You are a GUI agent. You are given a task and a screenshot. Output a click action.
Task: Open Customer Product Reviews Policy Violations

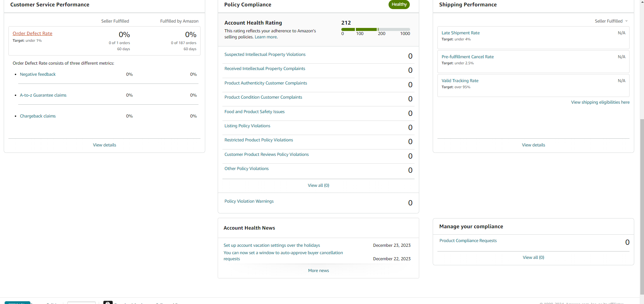click(x=267, y=155)
